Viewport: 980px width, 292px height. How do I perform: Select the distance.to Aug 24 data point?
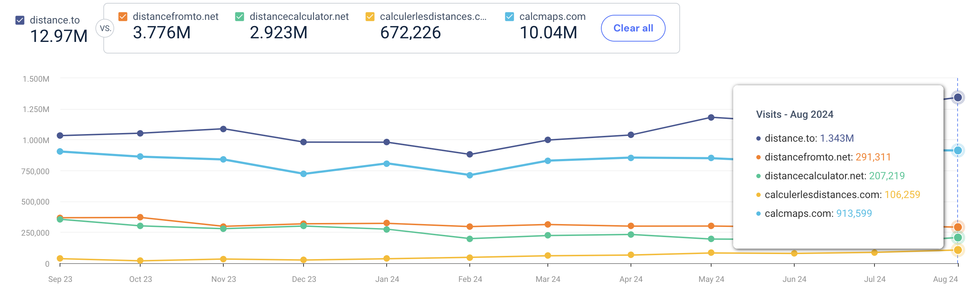[x=958, y=98]
